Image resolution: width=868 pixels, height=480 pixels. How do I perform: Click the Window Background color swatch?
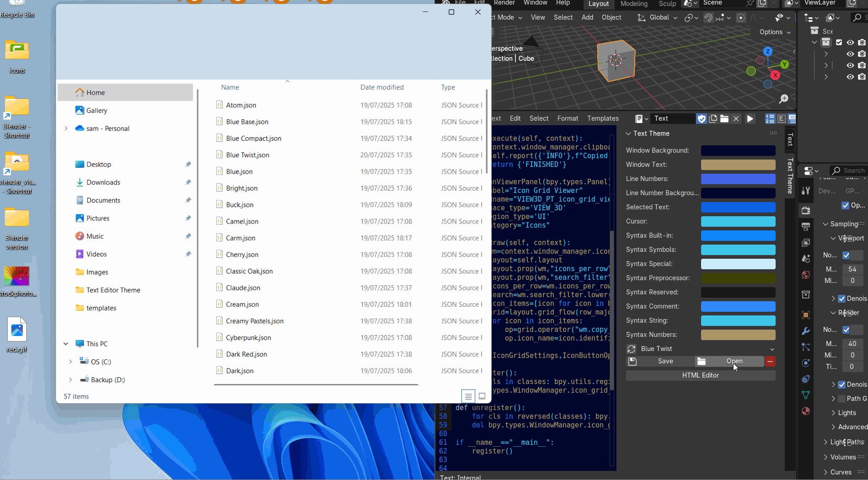[x=738, y=150]
